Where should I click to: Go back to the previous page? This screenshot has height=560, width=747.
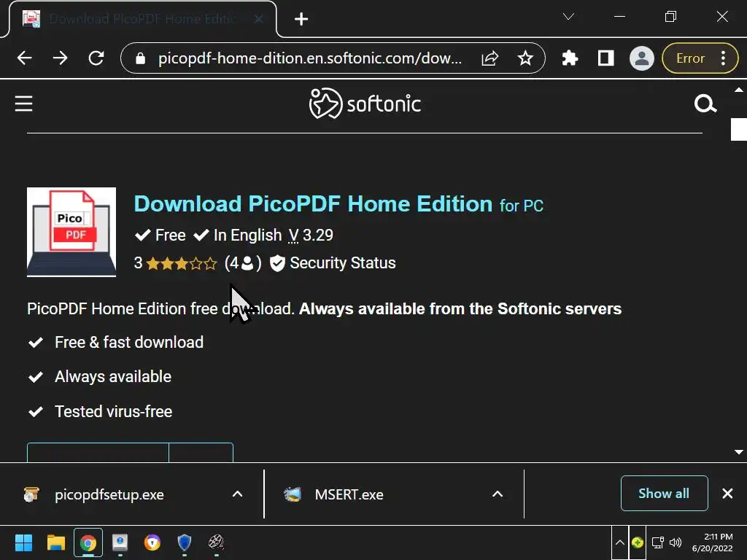[24, 58]
